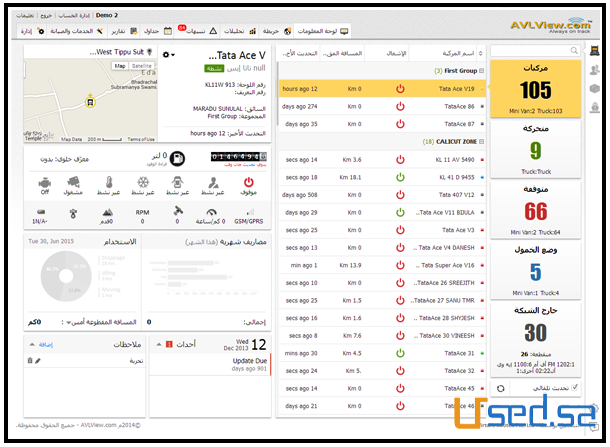Click the ignition icon for Tata Ace V19
This screenshot has height=447, width=610.
coord(400,89)
